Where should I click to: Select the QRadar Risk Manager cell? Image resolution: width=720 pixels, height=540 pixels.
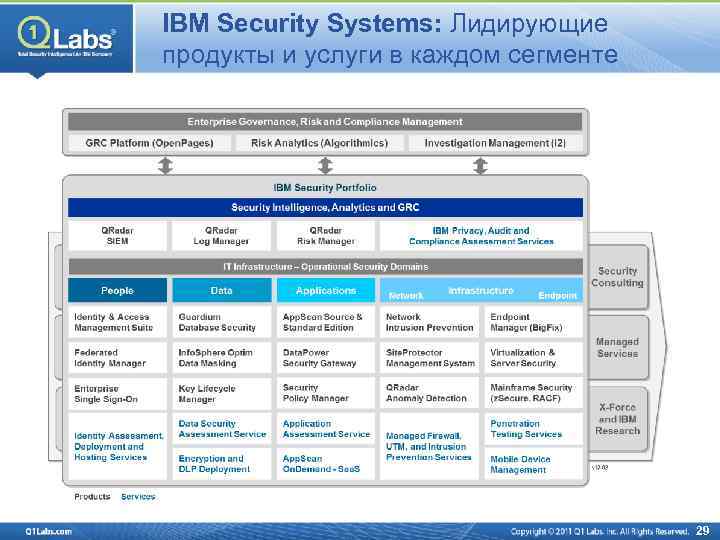coord(326,236)
